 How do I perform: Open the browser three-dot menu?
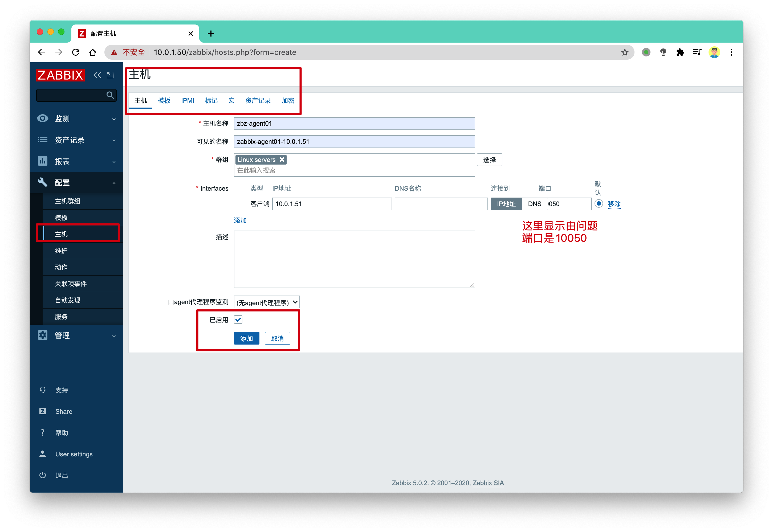click(x=731, y=52)
